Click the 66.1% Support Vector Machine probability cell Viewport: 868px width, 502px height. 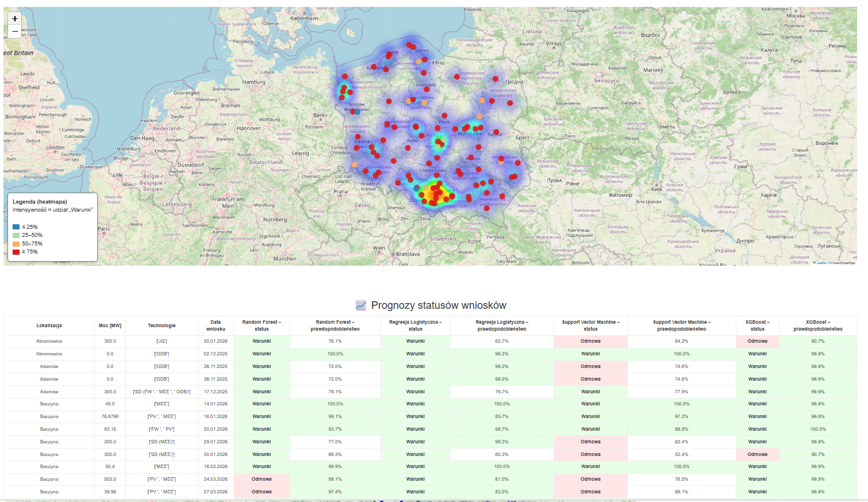pyautogui.click(x=682, y=492)
